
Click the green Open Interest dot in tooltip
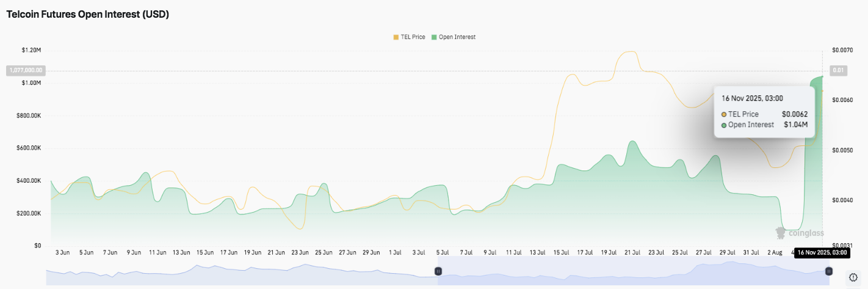click(x=724, y=125)
